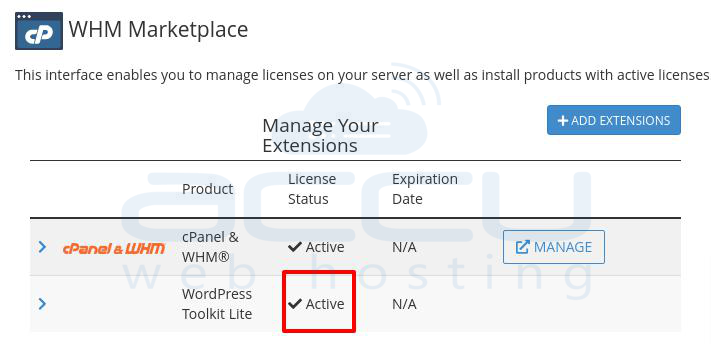711x362 pixels.
Task: Expand the WordPress Toolkit Lite row chevron
Action: tap(42, 304)
